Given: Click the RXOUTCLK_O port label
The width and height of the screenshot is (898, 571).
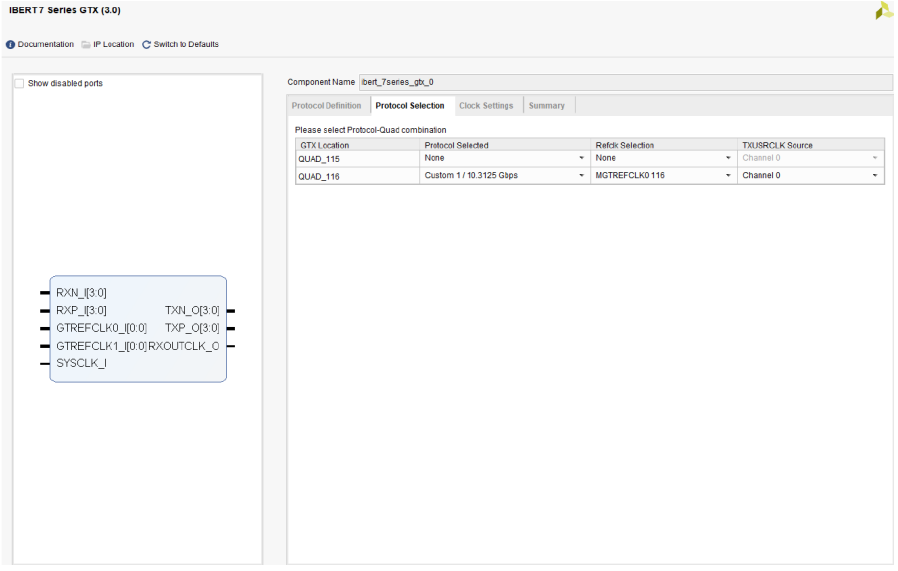Looking at the screenshot, I should point(183,346).
